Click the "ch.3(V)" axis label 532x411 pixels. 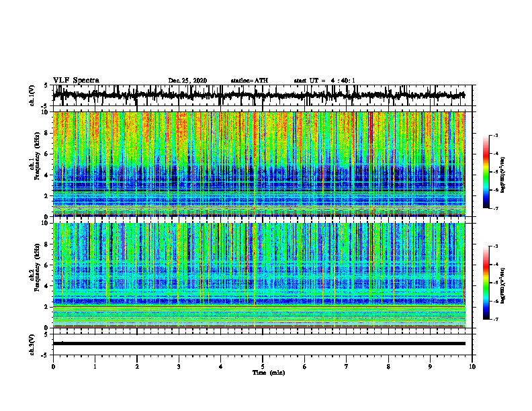point(32,345)
